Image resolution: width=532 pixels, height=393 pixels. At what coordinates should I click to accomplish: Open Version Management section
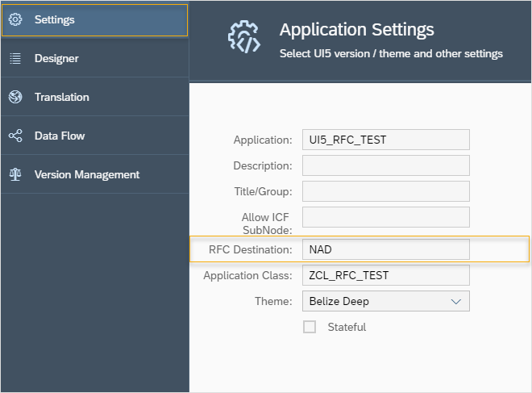click(x=94, y=174)
